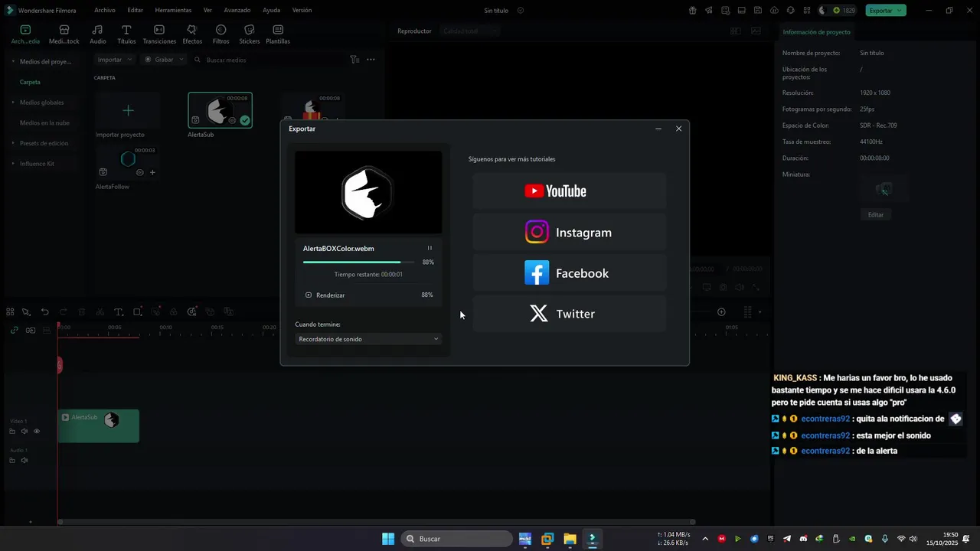Click the Editar miniatura button

coord(876,215)
